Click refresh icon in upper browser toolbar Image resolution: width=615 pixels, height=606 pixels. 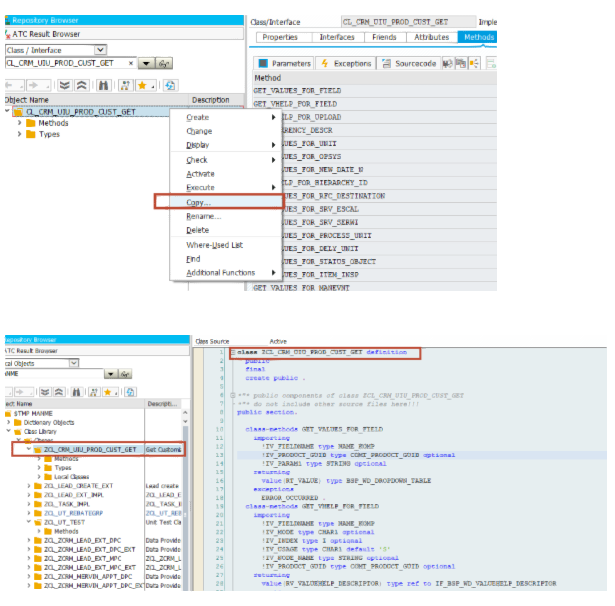coord(170,85)
